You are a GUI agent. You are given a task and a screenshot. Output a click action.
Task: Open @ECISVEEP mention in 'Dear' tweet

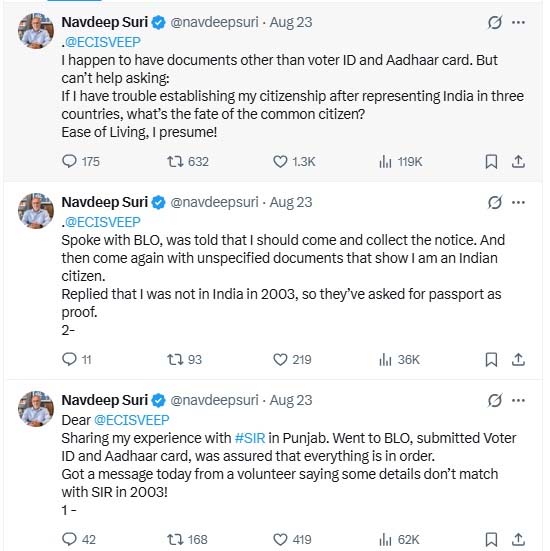pos(131,420)
